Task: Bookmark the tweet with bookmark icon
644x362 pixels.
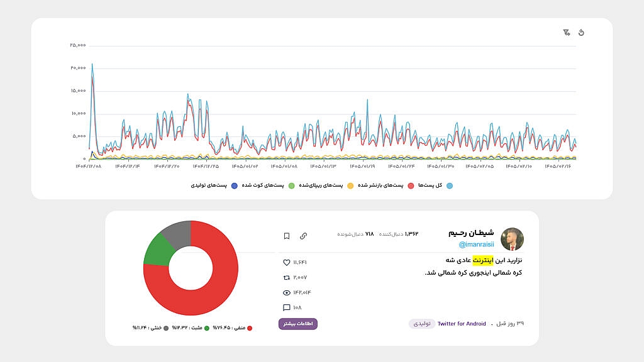Action: pyautogui.click(x=287, y=236)
